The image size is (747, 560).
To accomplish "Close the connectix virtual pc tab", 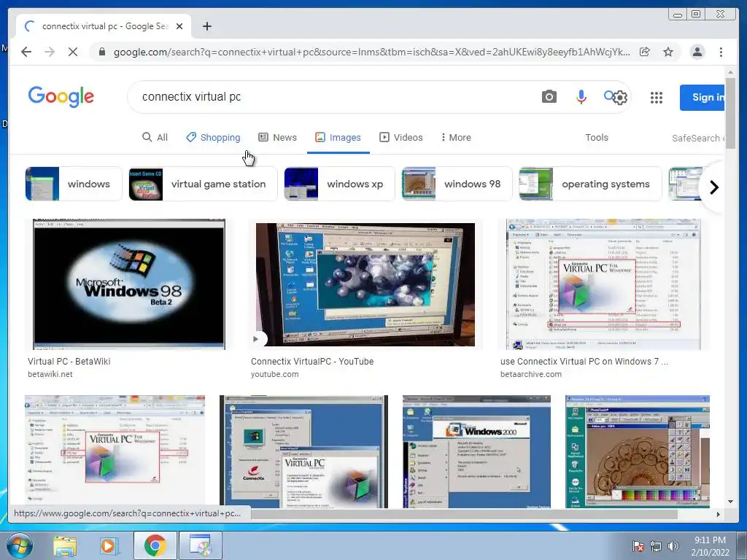I will (x=179, y=26).
